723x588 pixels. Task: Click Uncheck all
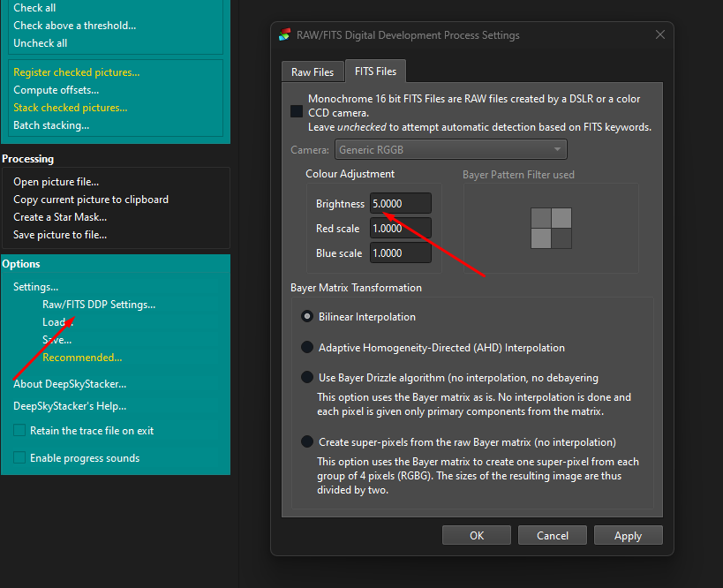[40, 43]
